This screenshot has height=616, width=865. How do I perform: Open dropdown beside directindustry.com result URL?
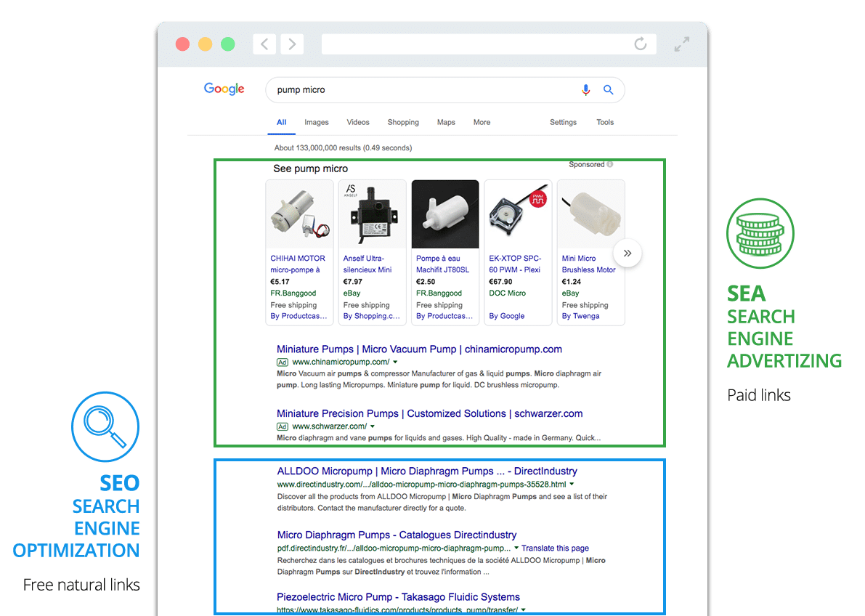pos(572,484)
